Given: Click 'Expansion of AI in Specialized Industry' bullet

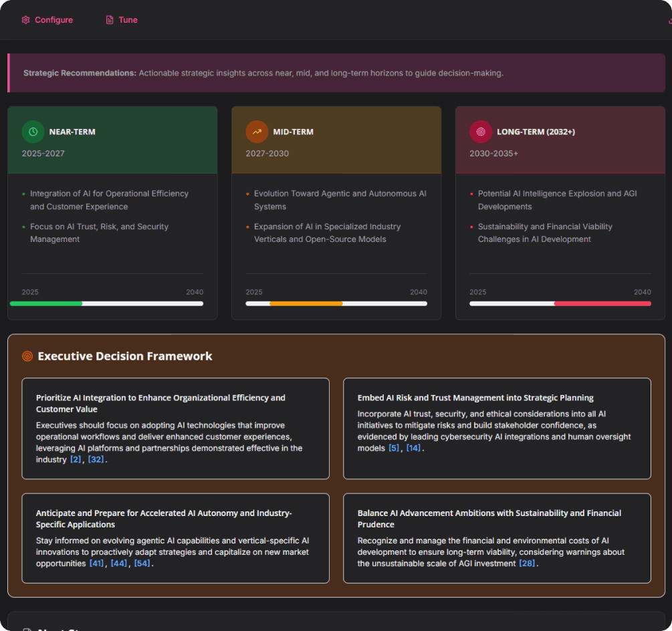Looking at the screenshot, I should [x=327, y=233].
